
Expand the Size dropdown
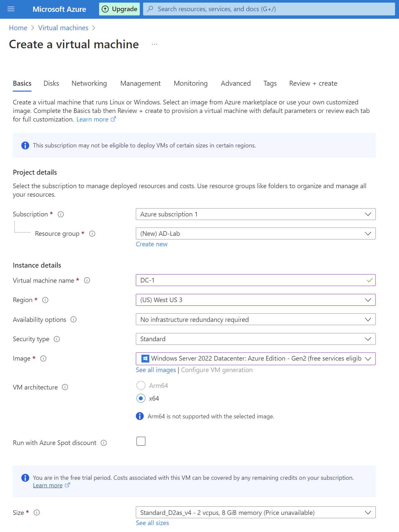click(256, 513)
